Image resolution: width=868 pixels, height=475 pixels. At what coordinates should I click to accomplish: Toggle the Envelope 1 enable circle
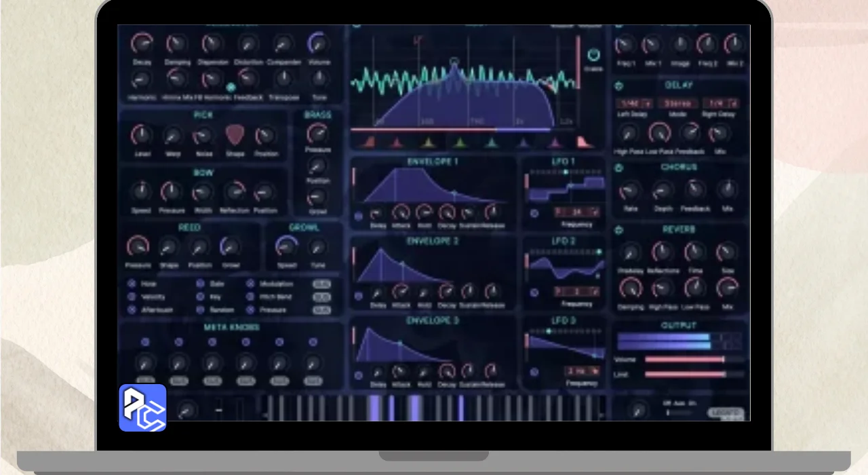pos(358,216)
